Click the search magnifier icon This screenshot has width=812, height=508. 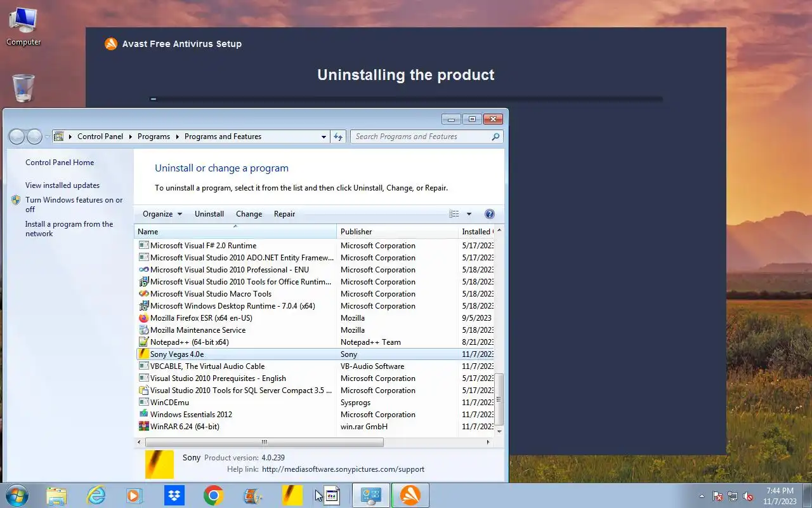tap(495, 137)
